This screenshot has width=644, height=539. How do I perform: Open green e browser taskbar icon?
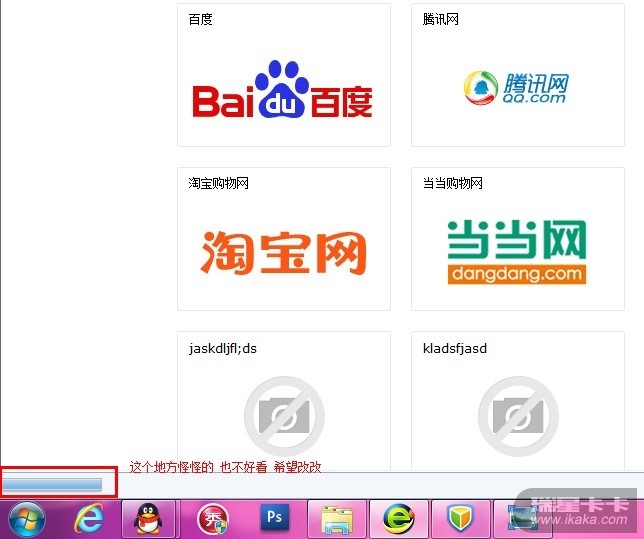pos(398,519)
